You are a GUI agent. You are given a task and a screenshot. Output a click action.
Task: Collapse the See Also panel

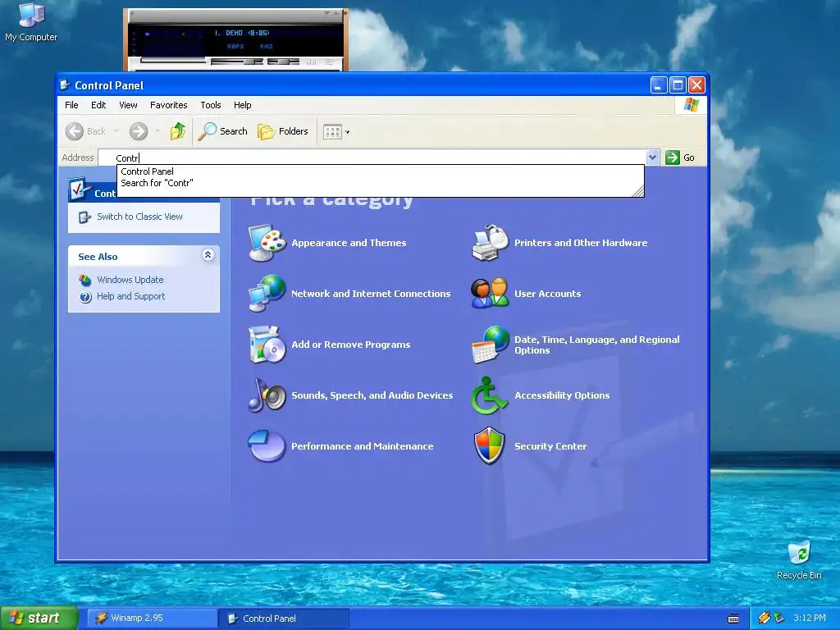pyautogui.click(x=208, y=255)
